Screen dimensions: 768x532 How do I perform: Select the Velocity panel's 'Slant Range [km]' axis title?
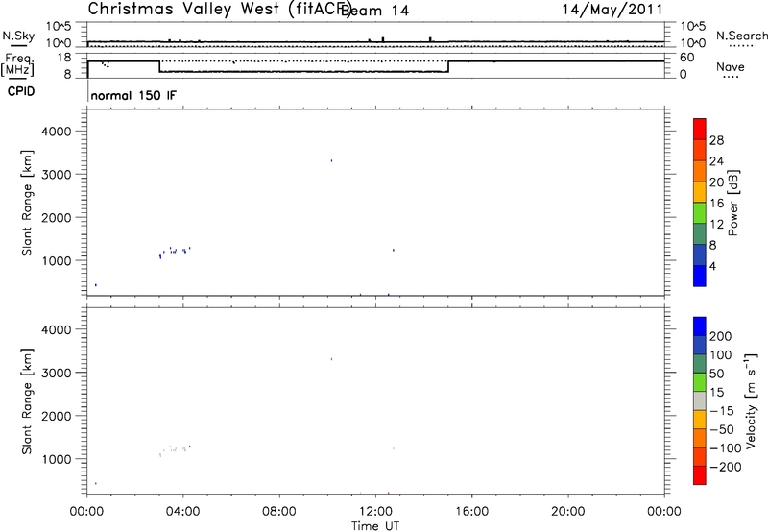click(27, 401)
